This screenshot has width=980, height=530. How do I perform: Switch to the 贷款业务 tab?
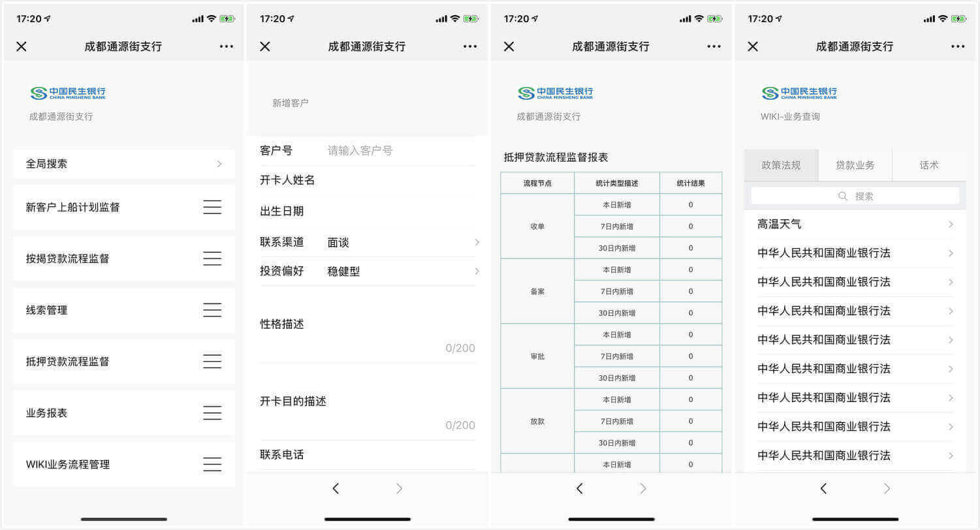[x=855, y=165]
